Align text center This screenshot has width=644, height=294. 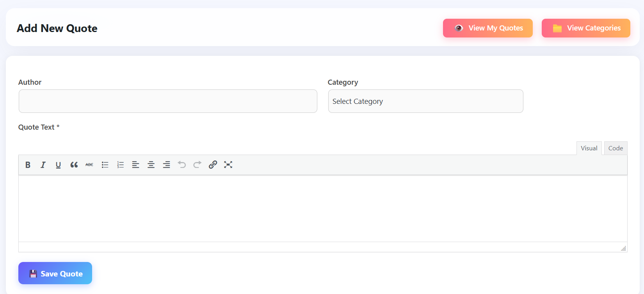pos(151,165)
